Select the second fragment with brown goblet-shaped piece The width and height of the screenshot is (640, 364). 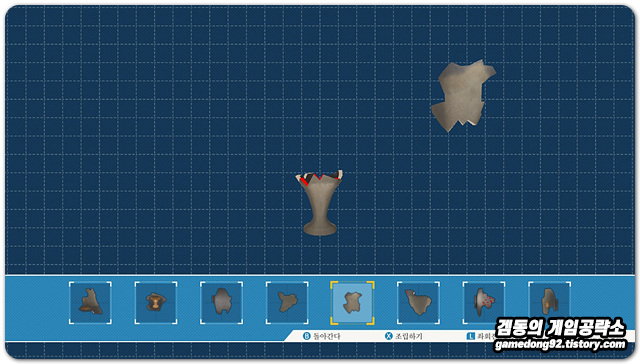[x=156, y=302]
